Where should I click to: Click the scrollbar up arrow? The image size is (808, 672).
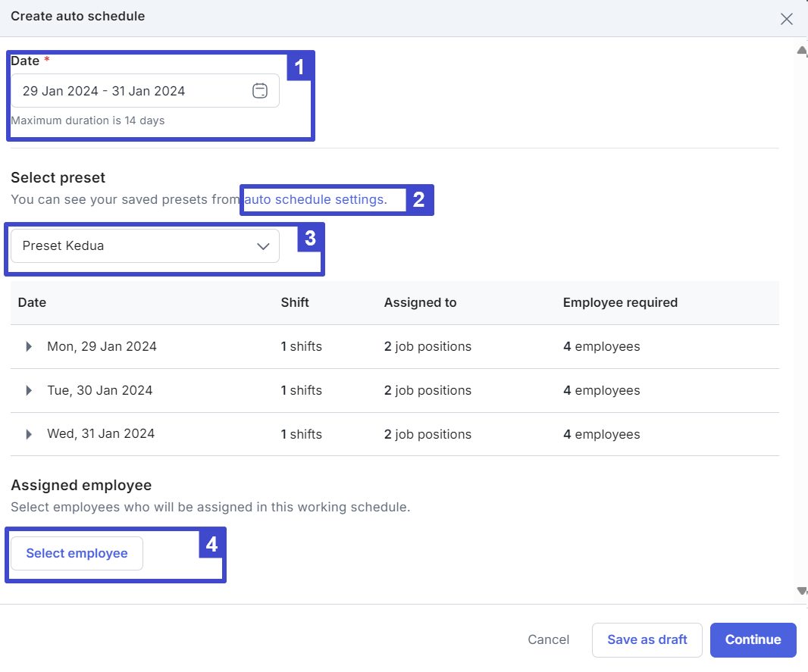click(x=801, y=52)
